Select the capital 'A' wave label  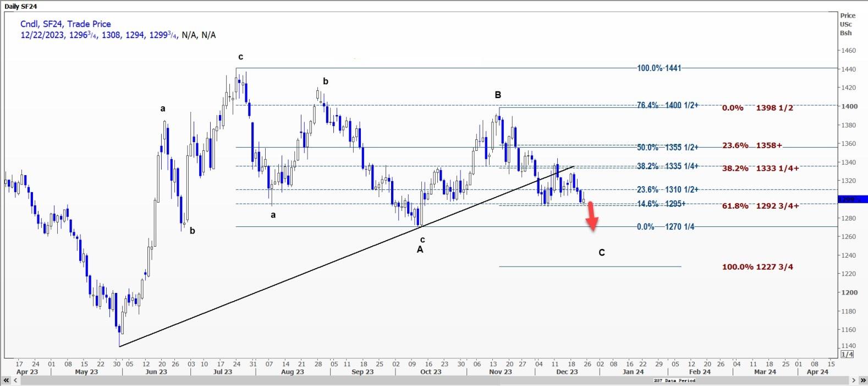(x=420, y=250)
